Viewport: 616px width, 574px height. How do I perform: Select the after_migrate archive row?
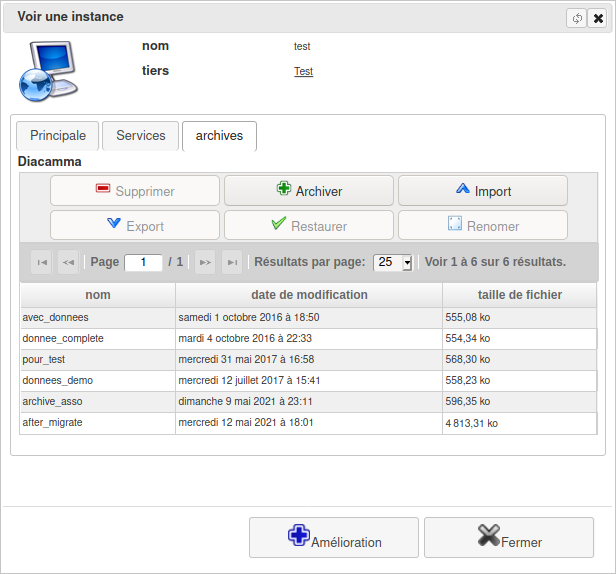coord(97,423)
